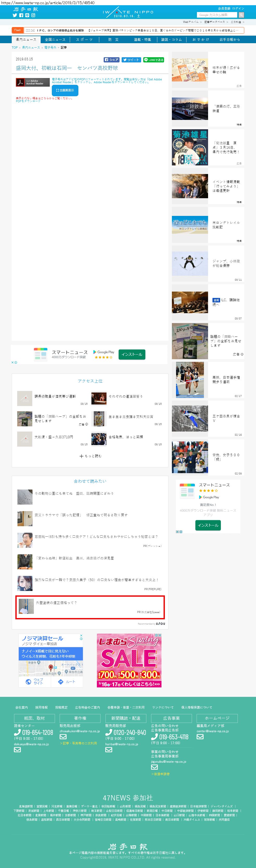
Task: Select the 論説・コラム navigation item
Action: coord(171,40)
